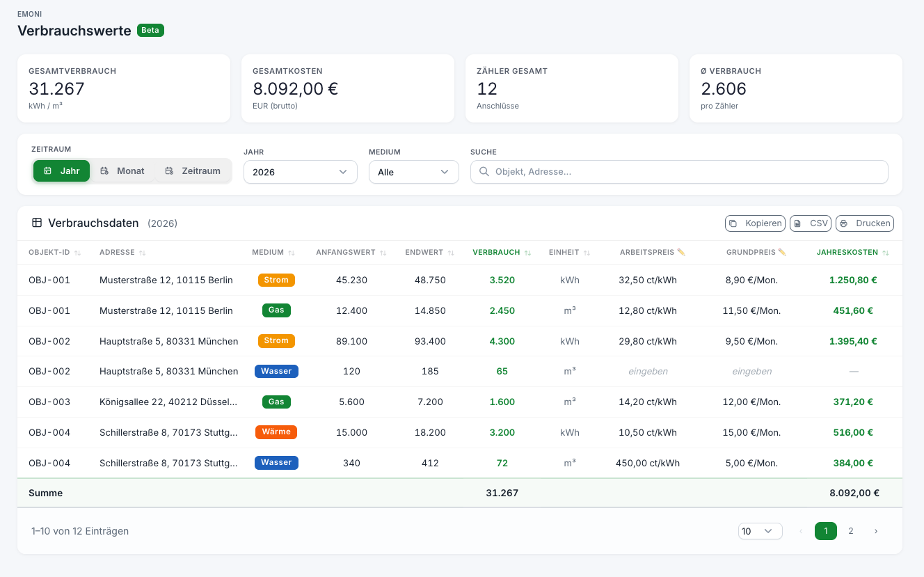924x577 pixels.
Task: Click the orange Strom badge for Musterstraße
Action: (276, 280)
